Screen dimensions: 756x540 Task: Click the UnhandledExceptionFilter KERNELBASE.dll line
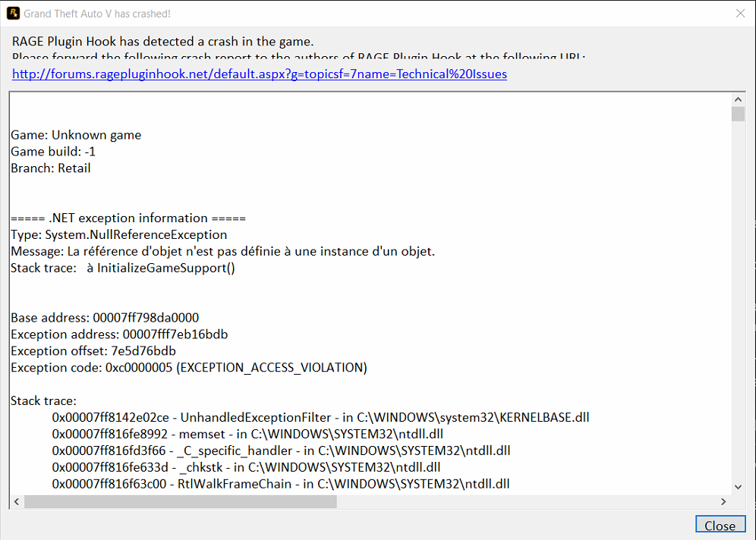tap(320, 417)
